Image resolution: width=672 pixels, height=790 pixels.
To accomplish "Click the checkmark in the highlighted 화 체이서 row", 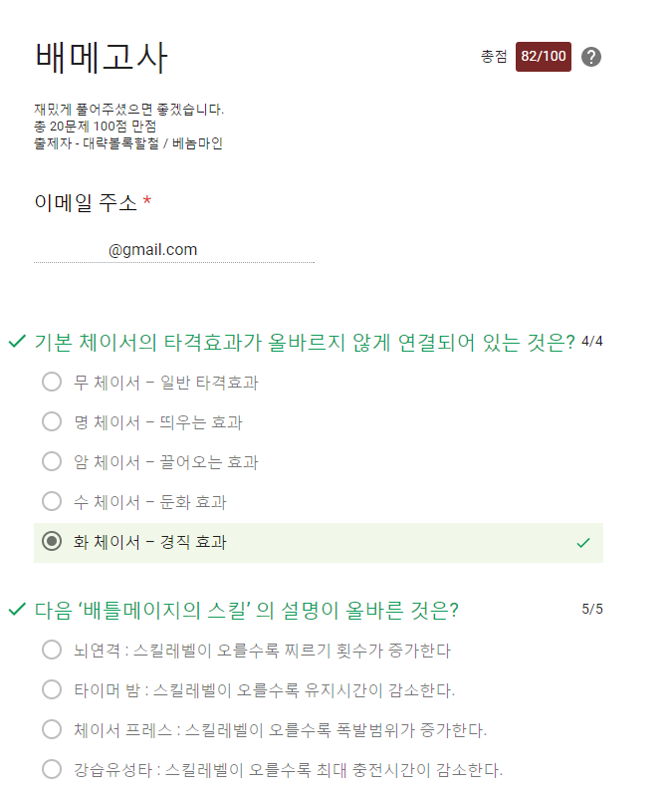I will pyautogui.click(x=583, y=543).
